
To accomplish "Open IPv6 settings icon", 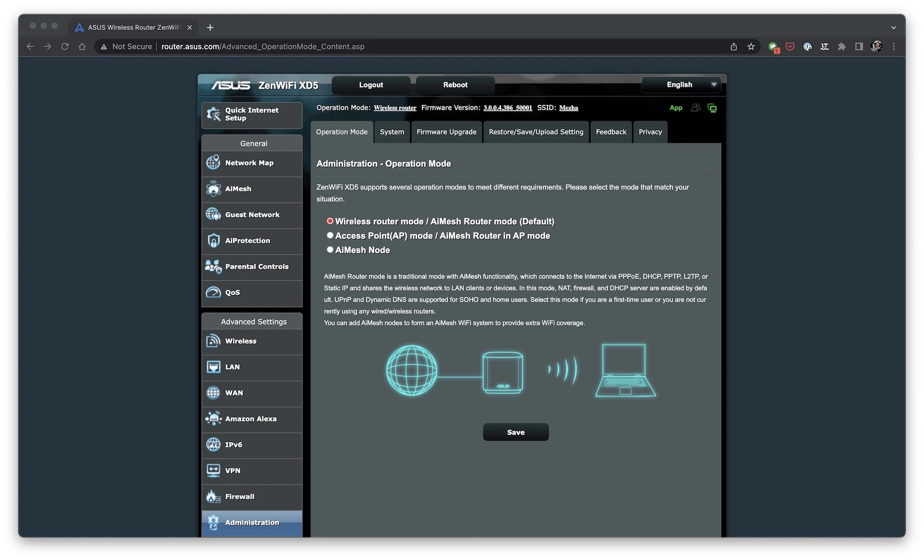I will pyautogui.click(x=213, y=445).
